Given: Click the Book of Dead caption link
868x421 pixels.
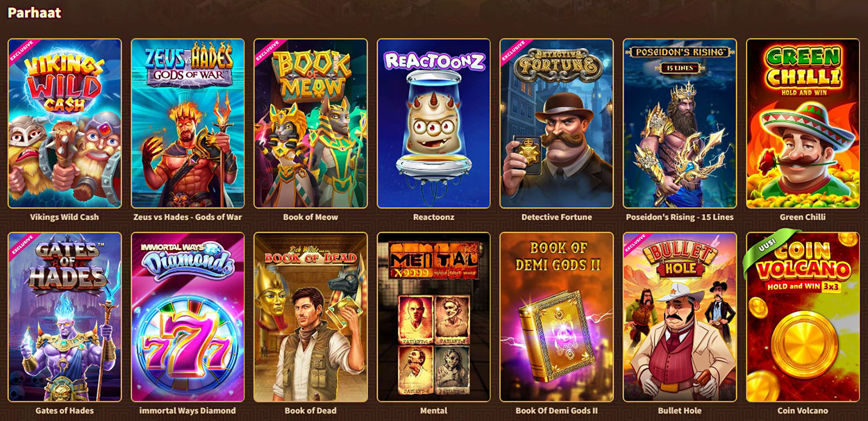Looking at the screenshot, I should click(310, 411).
